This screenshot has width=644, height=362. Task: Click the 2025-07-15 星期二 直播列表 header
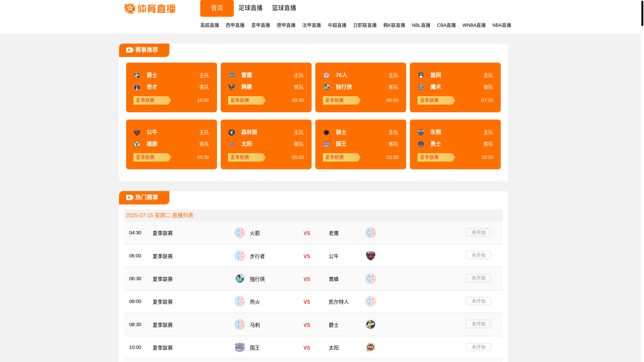[x=160, y=216]
